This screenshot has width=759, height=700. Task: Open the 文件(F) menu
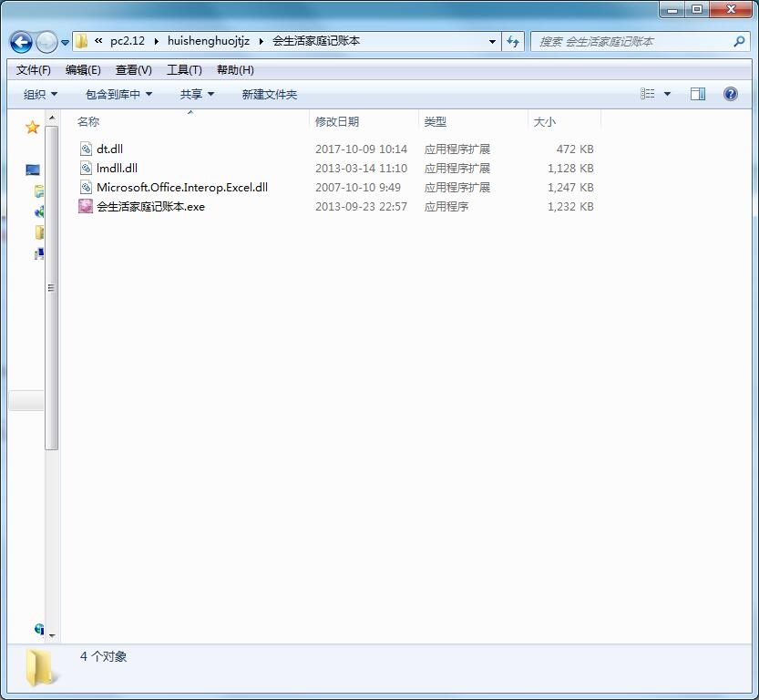click(x=34, y=70)
